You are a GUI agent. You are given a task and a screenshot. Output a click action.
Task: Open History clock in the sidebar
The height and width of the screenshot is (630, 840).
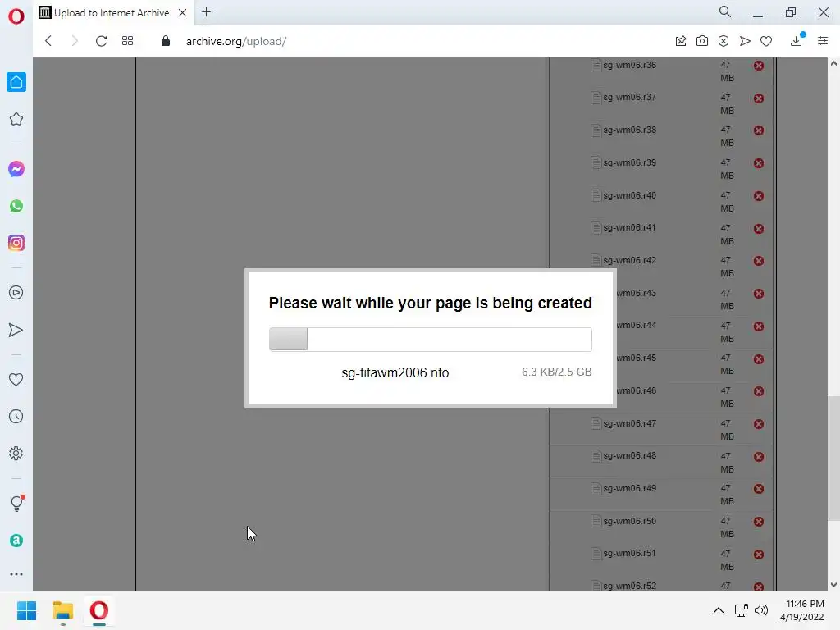point(16,416)
